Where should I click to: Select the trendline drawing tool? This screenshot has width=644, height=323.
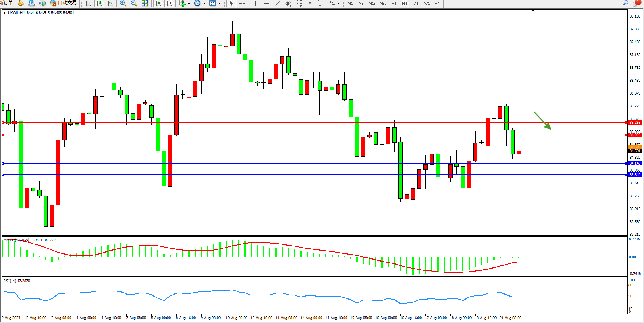point(277,4)
